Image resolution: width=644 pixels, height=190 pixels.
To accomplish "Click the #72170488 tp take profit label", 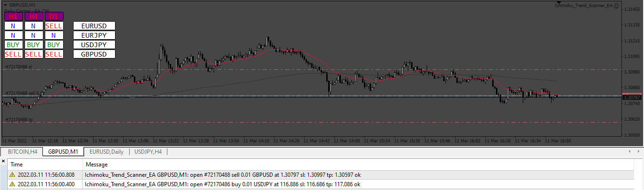I will (19, 120).
